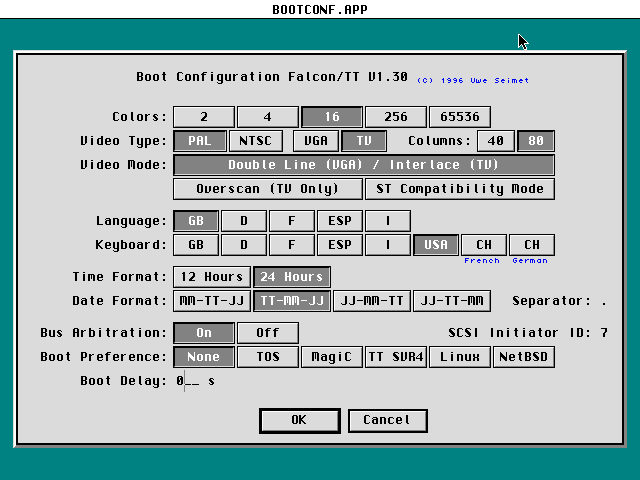Switch video type to NTSC

255,141
